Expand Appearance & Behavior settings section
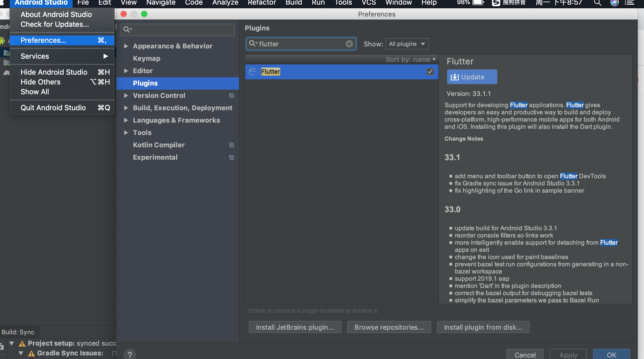The image size is (644, 359). pyautogui.click(x=126, y=46)
